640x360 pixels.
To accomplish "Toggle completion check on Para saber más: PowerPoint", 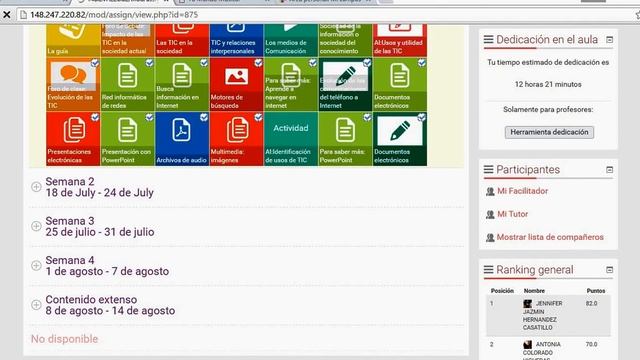I will pos(367,118).
